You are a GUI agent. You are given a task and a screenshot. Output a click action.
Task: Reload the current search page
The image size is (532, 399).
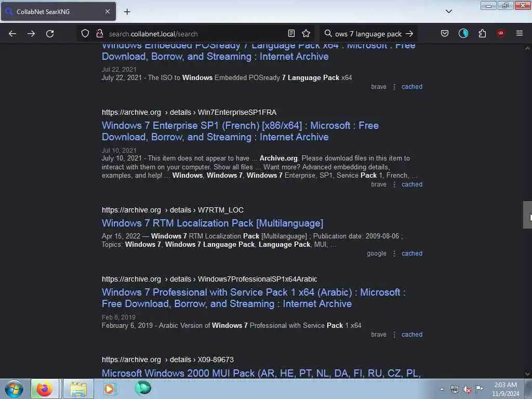50,34
